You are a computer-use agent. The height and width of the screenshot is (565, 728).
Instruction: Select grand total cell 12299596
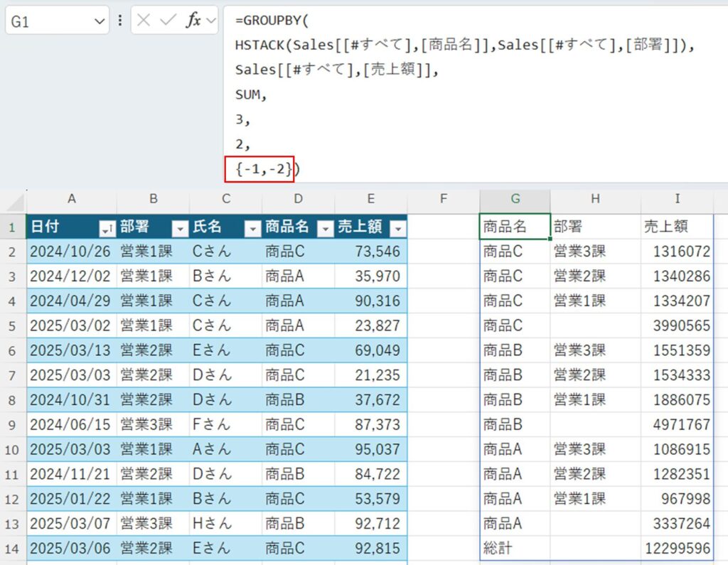pos(678,548)
